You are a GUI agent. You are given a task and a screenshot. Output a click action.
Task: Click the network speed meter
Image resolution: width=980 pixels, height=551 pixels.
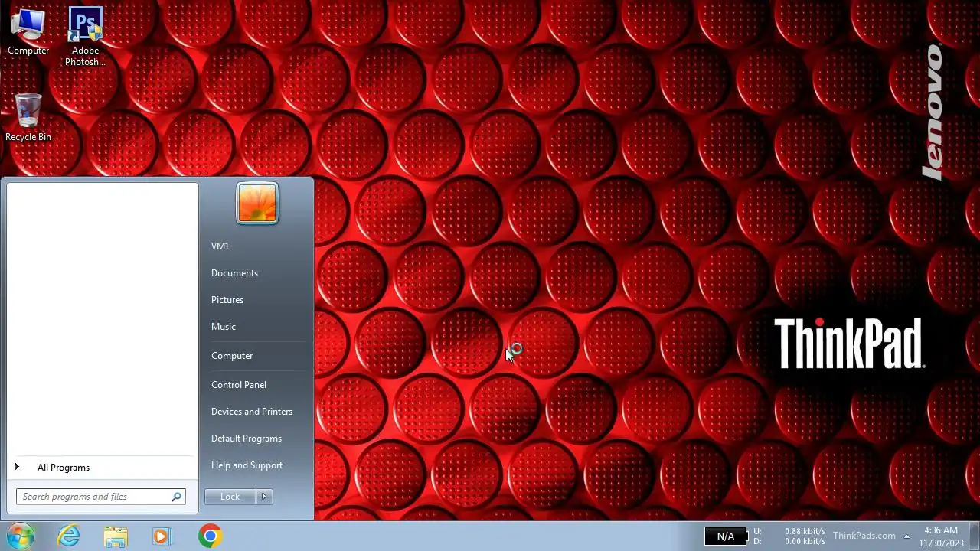[x=789, y=536]
